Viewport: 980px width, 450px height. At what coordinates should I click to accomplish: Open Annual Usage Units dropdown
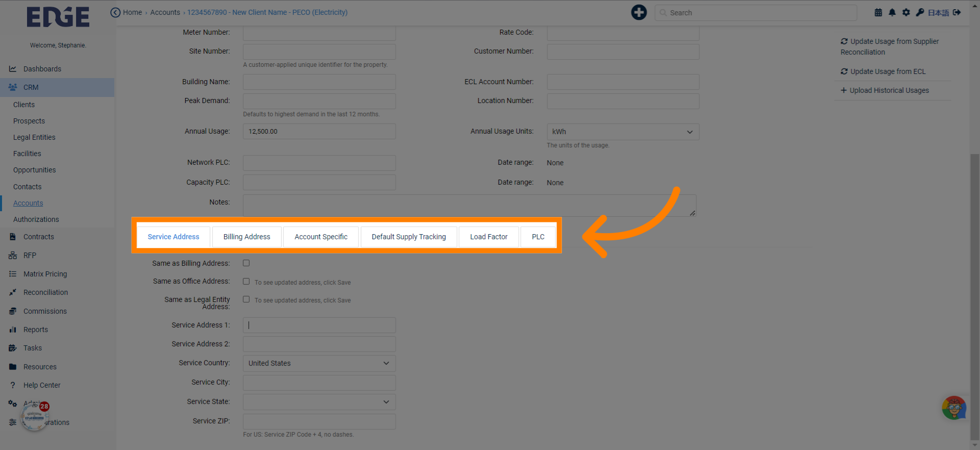point(623,132)
